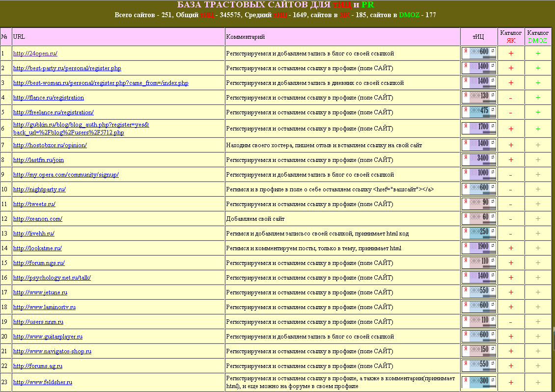Open the my.opera.com community signup link
The image size is (555, 392).
pos(66,175)
